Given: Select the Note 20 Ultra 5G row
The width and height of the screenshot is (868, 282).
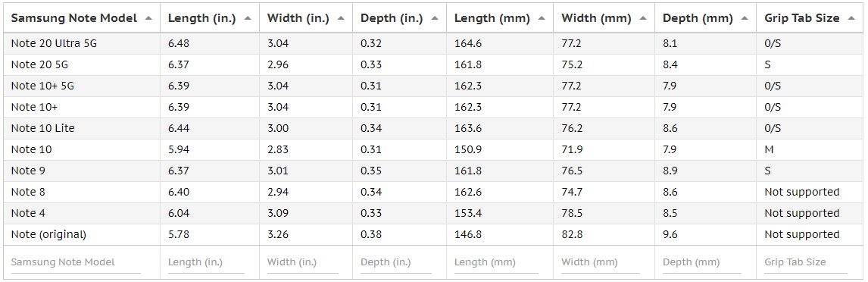Looking at the screenshot, I should [434, 43].
